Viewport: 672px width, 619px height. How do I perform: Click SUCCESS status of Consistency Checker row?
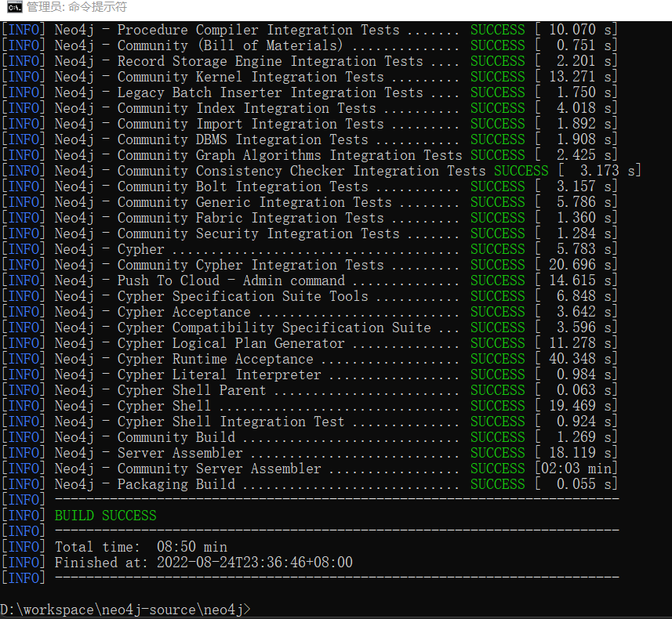click(521, 171)
